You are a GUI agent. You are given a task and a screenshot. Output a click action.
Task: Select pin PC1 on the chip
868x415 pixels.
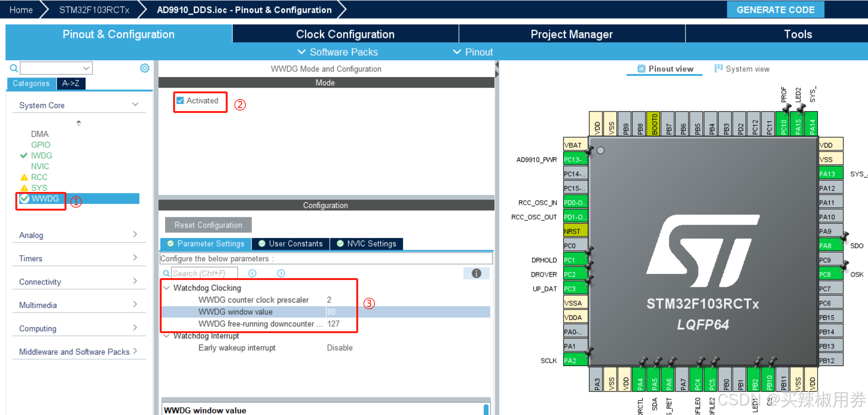point(575,260)
